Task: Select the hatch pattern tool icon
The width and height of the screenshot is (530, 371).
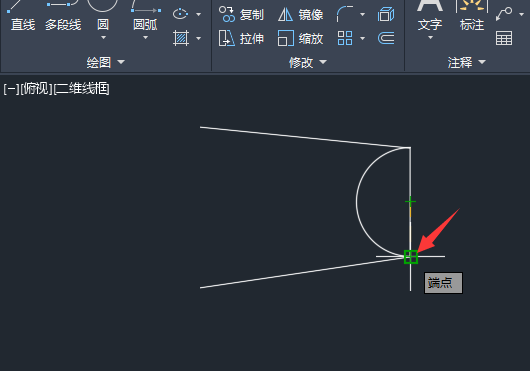Action: [181, 38]
